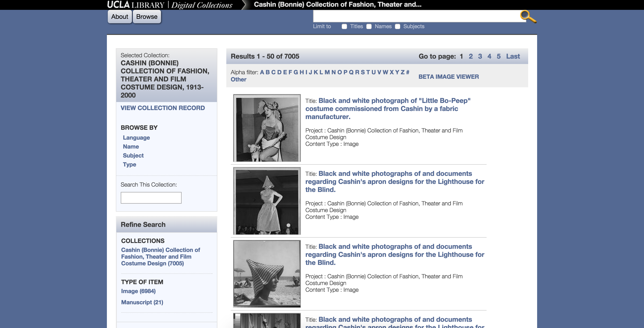This screenshot has height=328, width=644.
Task: Browse the collection by Subject
Action: pyautogui.click(x=133, y=156)
